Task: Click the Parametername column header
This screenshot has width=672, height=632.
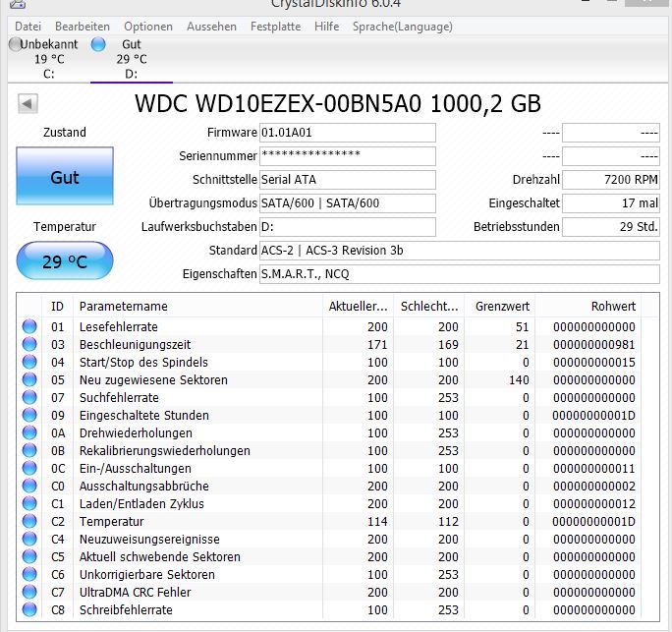Action: coord(197,306)
